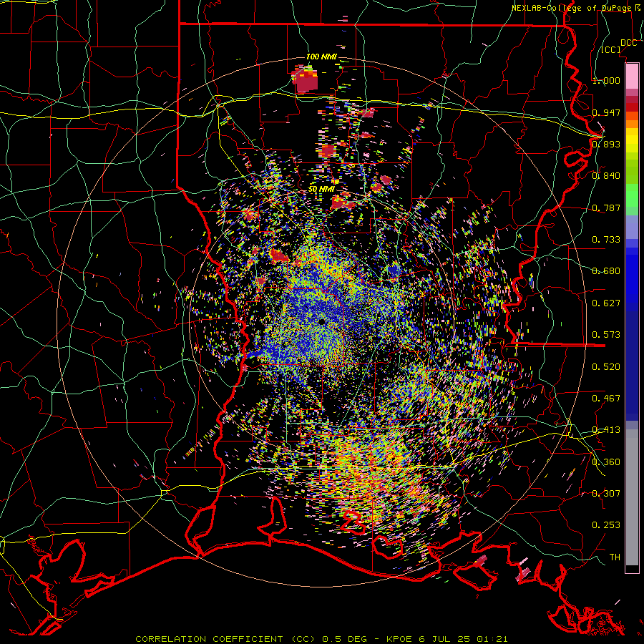Click the DCC product label

pyautogui.click(x=628, y=43)
